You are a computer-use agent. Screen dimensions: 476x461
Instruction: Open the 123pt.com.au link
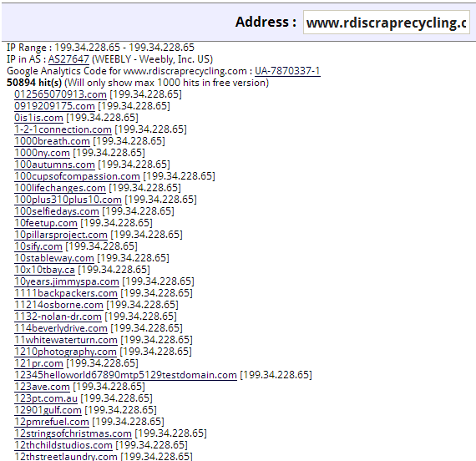click(46, 398)
